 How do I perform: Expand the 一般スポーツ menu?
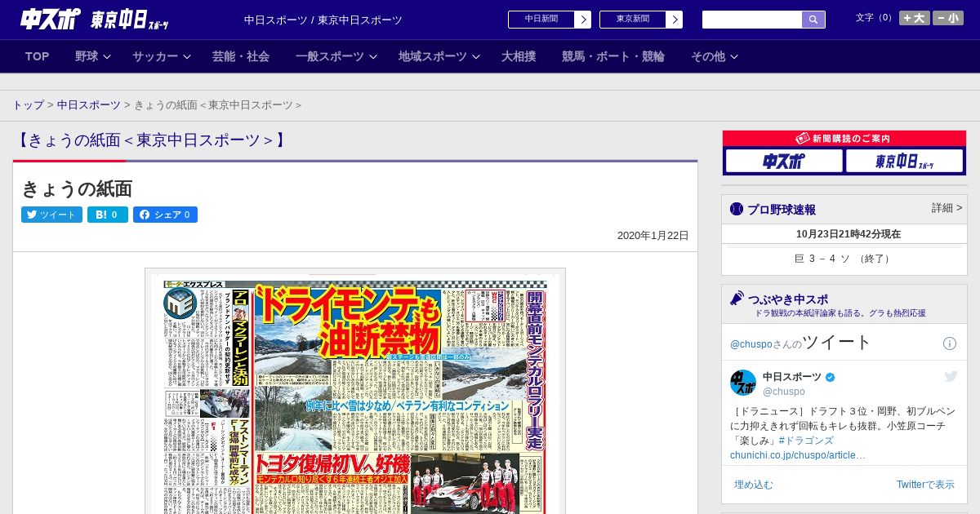pos(336,56)
